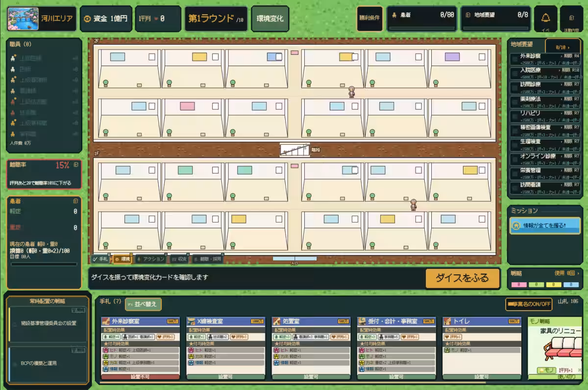Viewport: 588px width, 390px height.
Task: Click the icon at 患者 panel header
Action: click(75, 201)
